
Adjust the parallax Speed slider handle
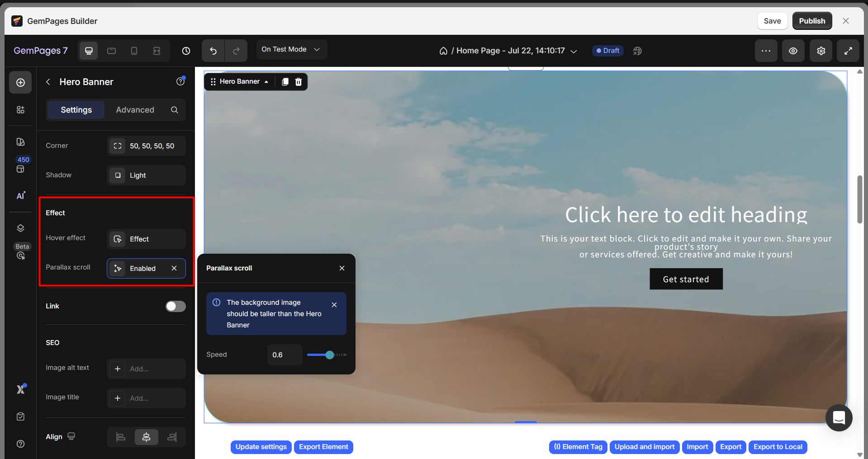[330, 355]
